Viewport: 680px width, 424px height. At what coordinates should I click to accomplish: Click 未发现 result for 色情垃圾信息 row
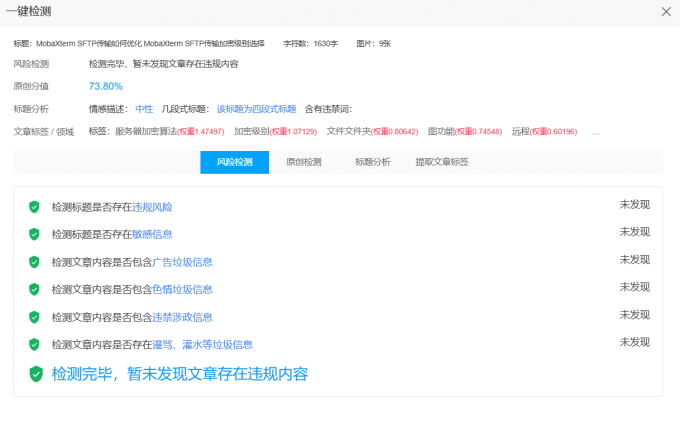634,287
